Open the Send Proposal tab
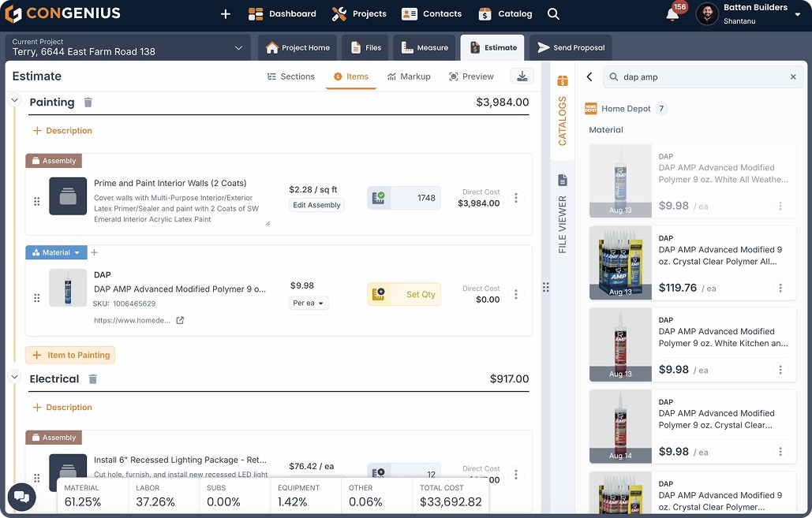Image resolution: width=812 pixels, height=518 pixels. tap(571, 47)
